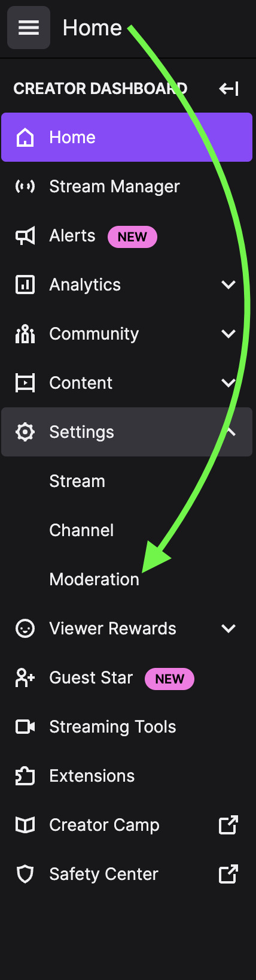The height and width of the screenshot is (980, 256).
Task: Open Guest Star person-plus icon
Action: coord(25,677)
